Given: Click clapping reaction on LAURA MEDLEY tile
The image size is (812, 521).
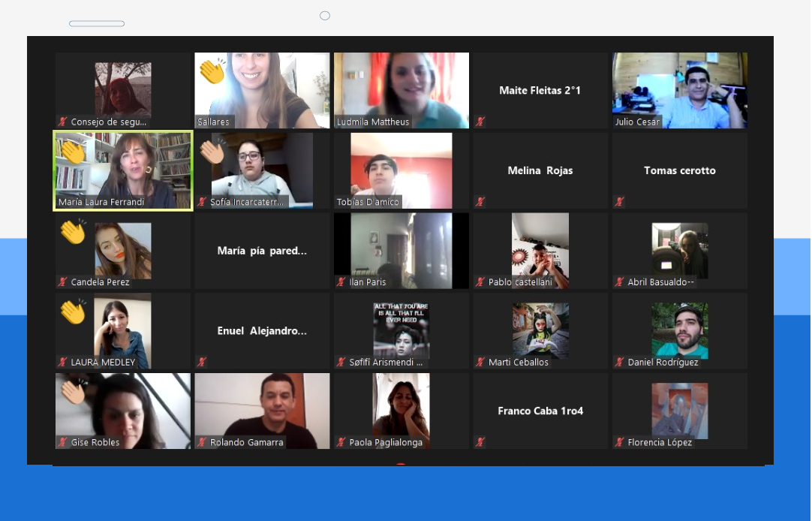Looking at the screenshot, I should [x=74, y=312].
